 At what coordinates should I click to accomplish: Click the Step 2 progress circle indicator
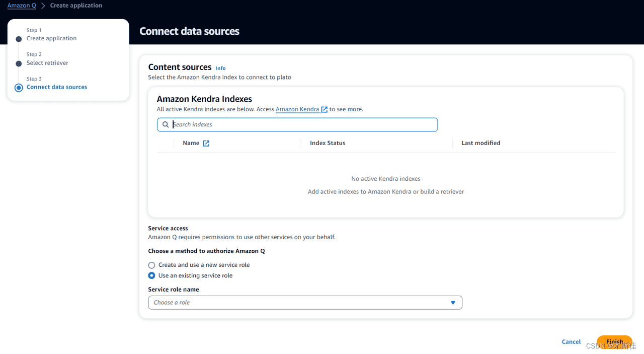pyautogui.click(x=18, y=62)
